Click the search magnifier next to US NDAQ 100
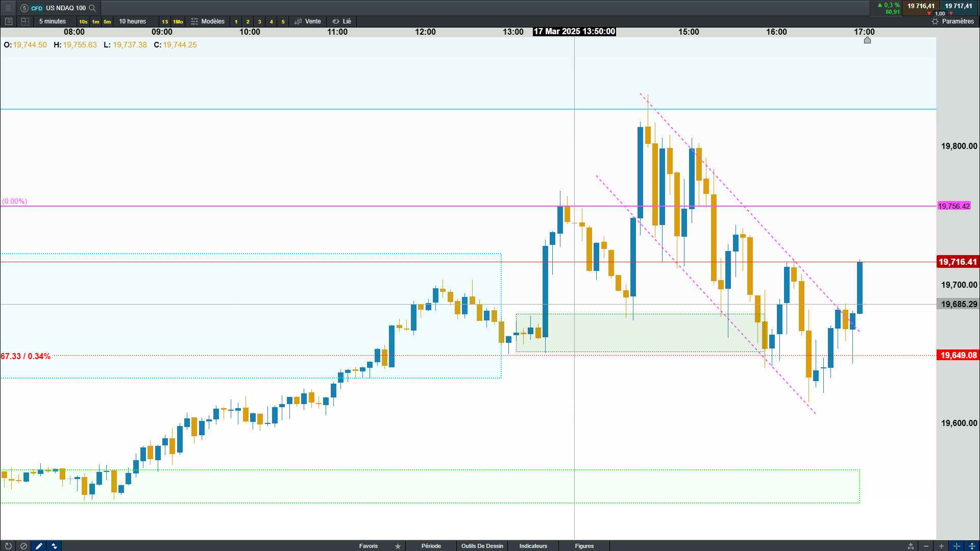Screen dimensions: 980x551 click(x=92, y=8)
